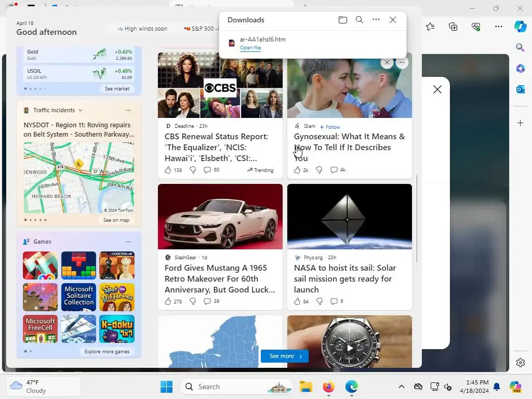Launch Microsoft Solitaire Collection game
The width and height of the screenshot is (532, 399).
pos(79,297)
